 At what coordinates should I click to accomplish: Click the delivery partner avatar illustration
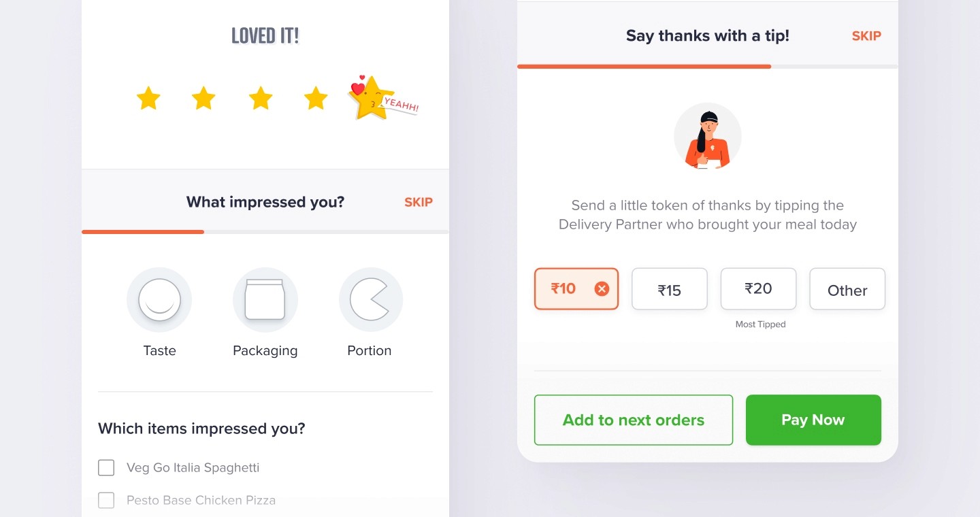click(x=708, y=137)
